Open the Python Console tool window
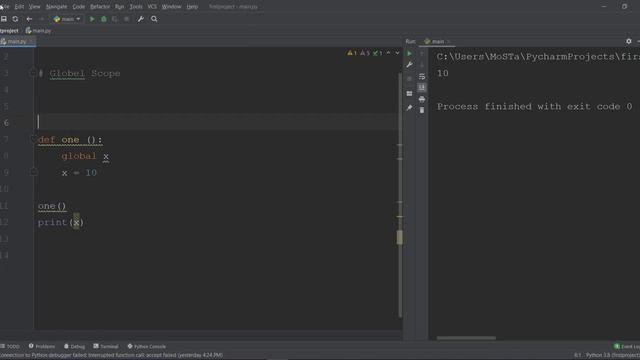The width and height of the screenshot is (640, 360). pyautogui.click(x=147, y=346)
